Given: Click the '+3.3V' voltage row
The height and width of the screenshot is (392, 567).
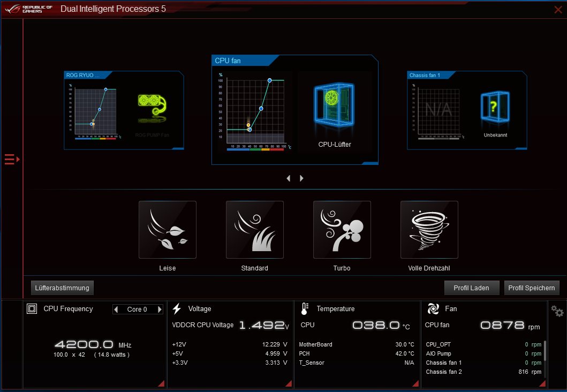Looking at the screenshot, I should point(230,363).
